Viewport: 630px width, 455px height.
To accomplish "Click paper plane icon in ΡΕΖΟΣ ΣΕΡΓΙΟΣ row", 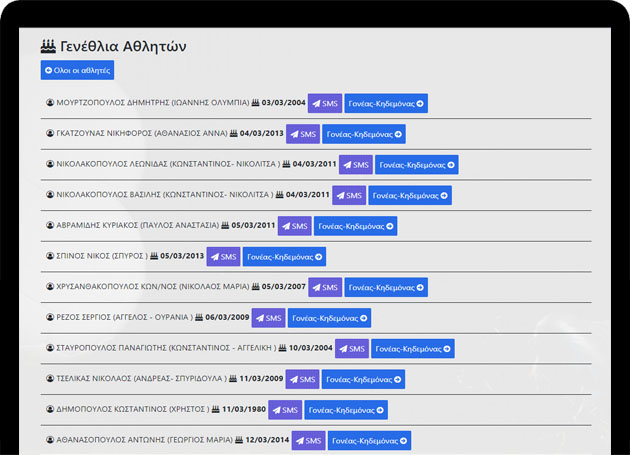I will coord(260,318).
